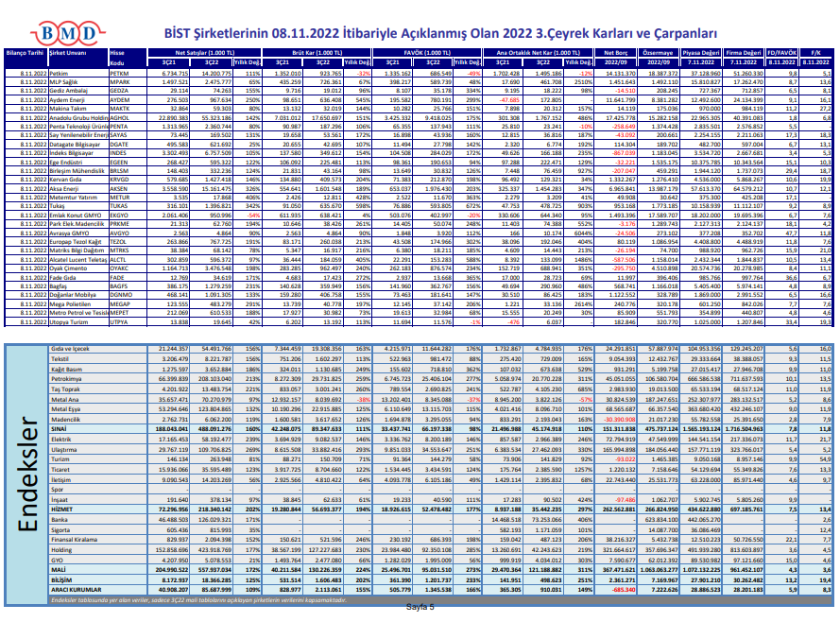
Task: Select the 'Net Borç' column header
Action: point(615,53)
